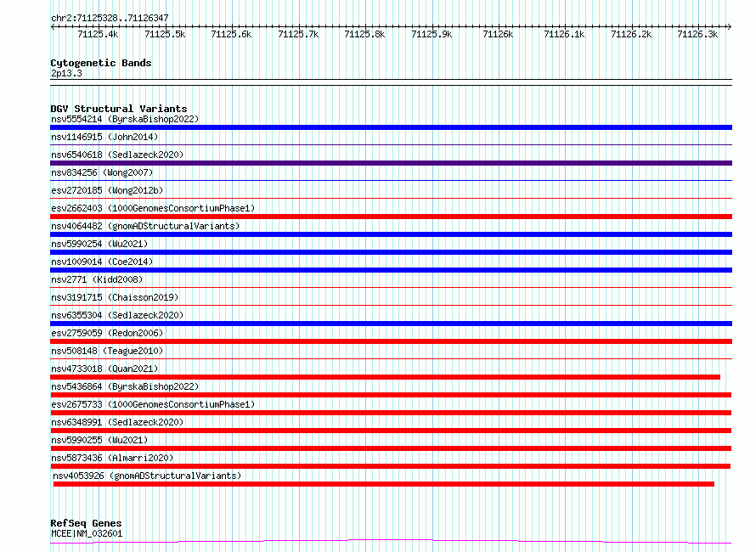The width and height of the screenshot is (756, 552).
Task: Select the blue nsv4064482 variant bar
Action: click(x=391, y=234)
